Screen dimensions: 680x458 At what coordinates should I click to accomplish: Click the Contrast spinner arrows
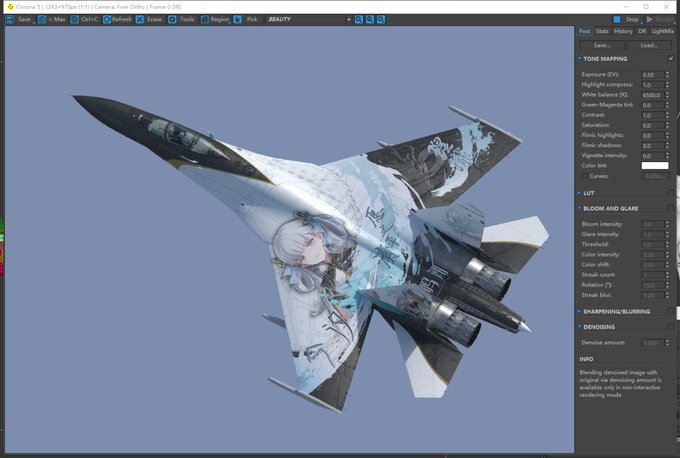point(667,115)
